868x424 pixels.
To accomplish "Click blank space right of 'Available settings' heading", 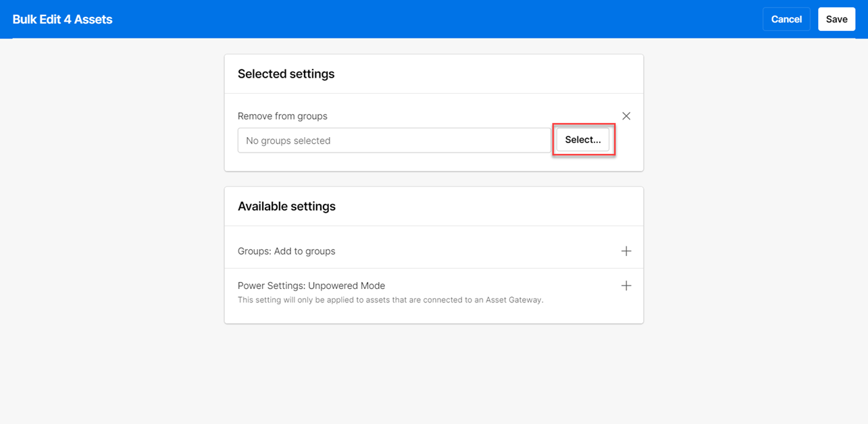I will pyautogui.click(x=486, y=206).
